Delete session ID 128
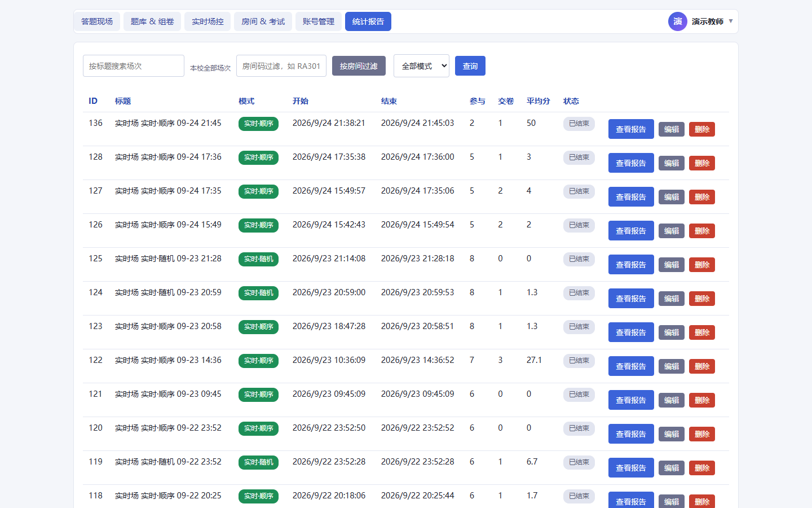 [702, 163]
